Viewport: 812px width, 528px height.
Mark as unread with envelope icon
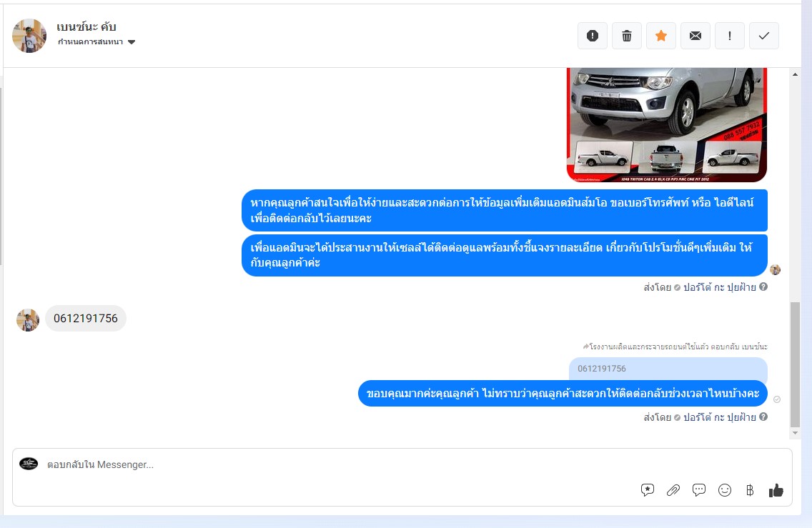click(x=695, y=36)
